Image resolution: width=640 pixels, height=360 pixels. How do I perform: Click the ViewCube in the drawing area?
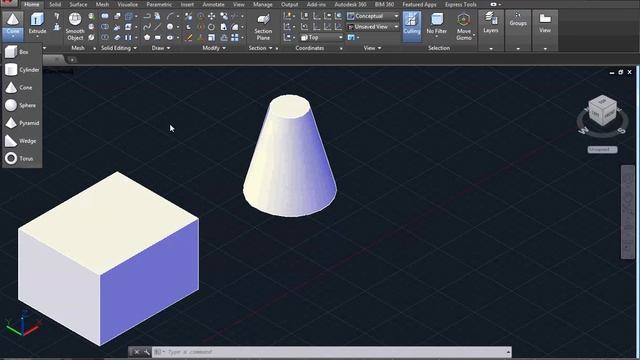(x=603, y=111)
